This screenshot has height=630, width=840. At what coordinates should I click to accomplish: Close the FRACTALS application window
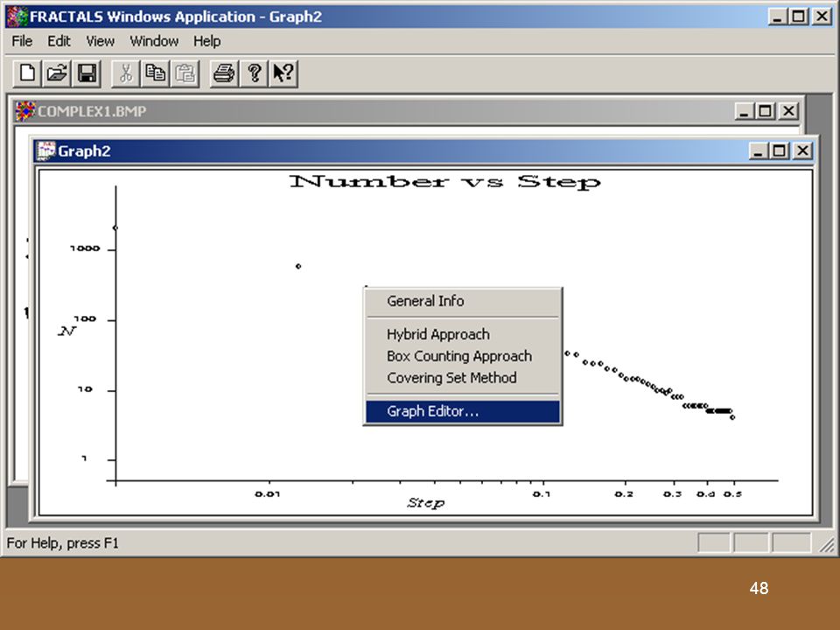coord(822,17)
